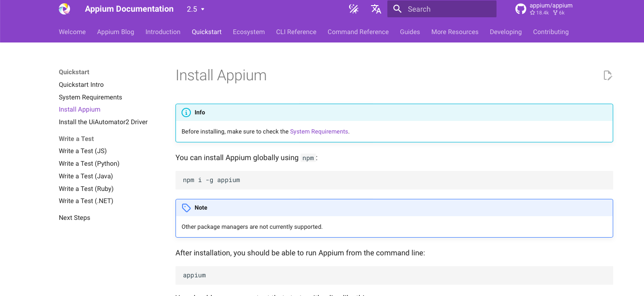The width and height of the screenshot is (644, 296).
Task: Expand the version selector chevron
Action: (203, 9)
